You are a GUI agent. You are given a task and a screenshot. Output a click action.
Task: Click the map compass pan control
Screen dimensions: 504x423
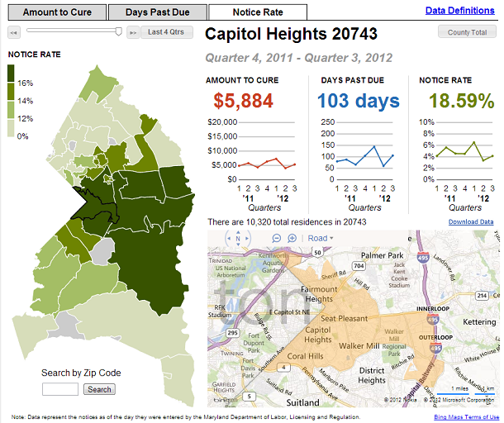coord(239,240)
